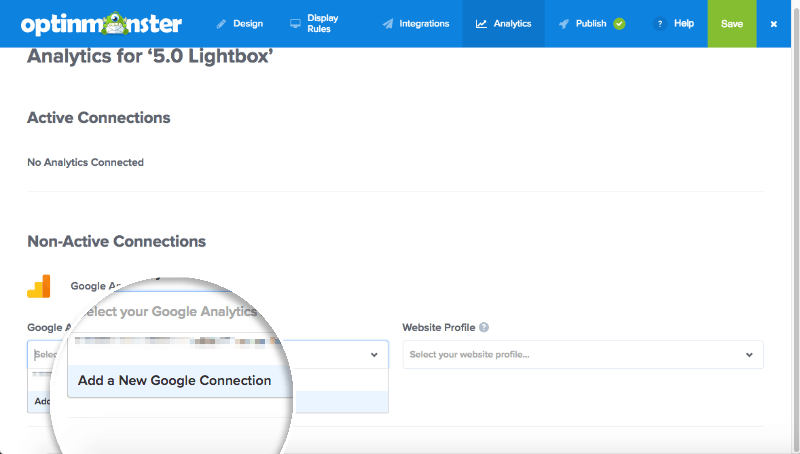Click the Website Profile label

click(438, 327)
